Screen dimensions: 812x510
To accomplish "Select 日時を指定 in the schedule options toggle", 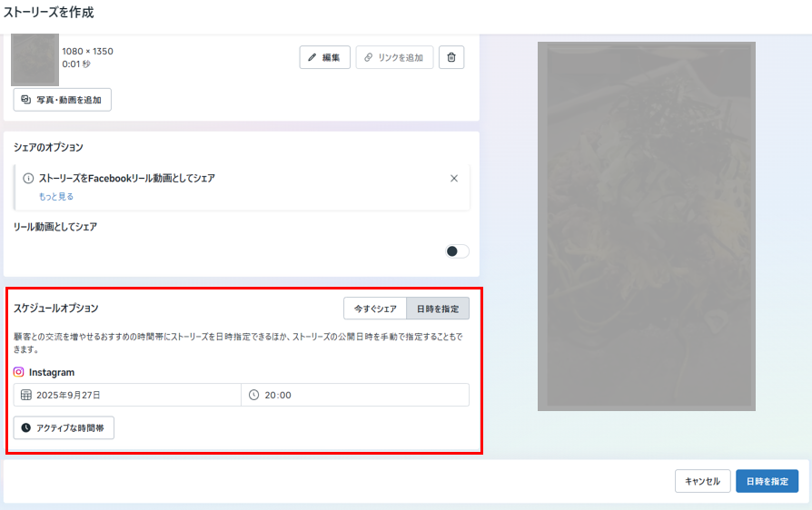I will (x=437, y=309).
